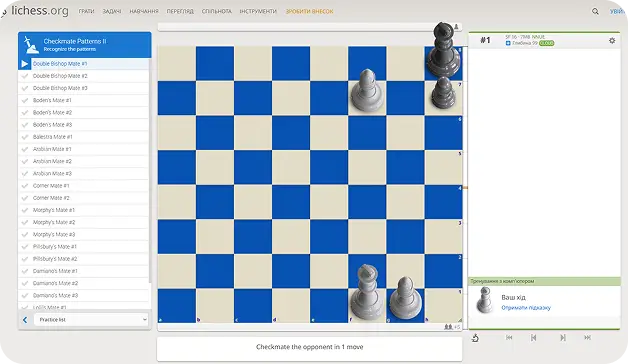Click the chapter list scrollbar
Image resolution: width=628 pixels, height=364 pixels.
click(150, 170)
